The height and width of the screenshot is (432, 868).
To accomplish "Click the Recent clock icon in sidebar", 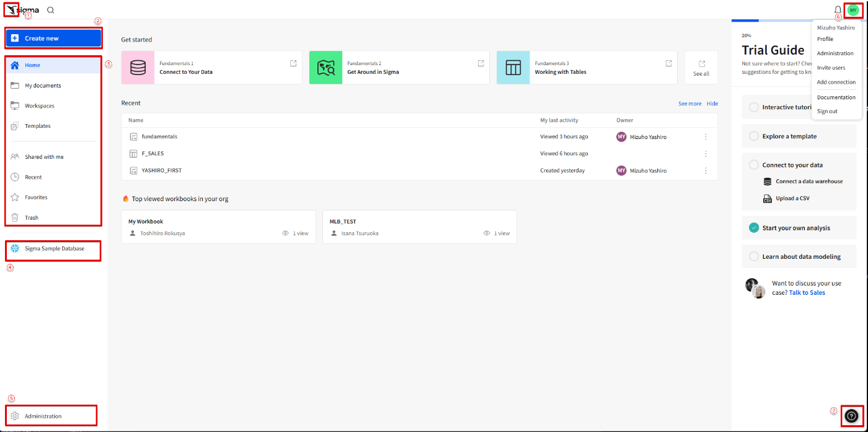I will click(15, 177).
